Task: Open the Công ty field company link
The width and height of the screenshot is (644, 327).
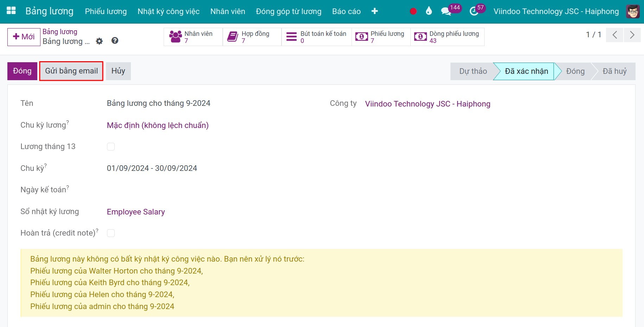Action: coord(428,104)
